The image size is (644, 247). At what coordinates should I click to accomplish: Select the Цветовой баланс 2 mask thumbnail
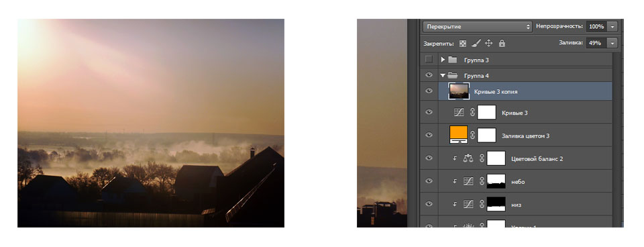click(x=496, y=158)
